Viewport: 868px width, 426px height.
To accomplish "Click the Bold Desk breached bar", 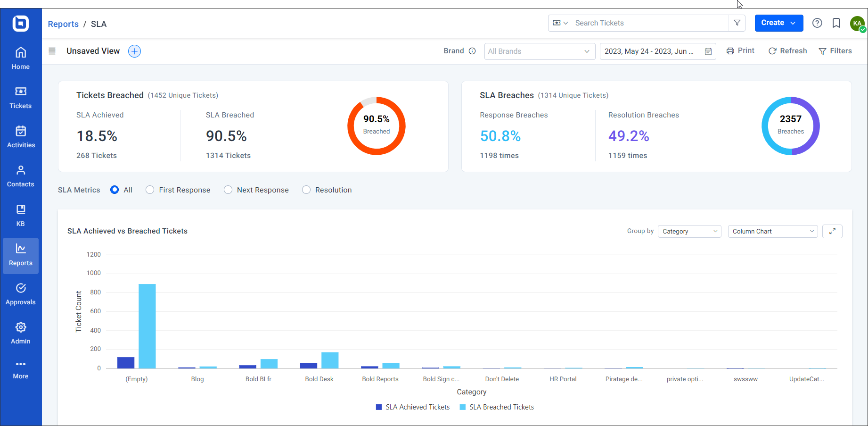I will 330,360.
